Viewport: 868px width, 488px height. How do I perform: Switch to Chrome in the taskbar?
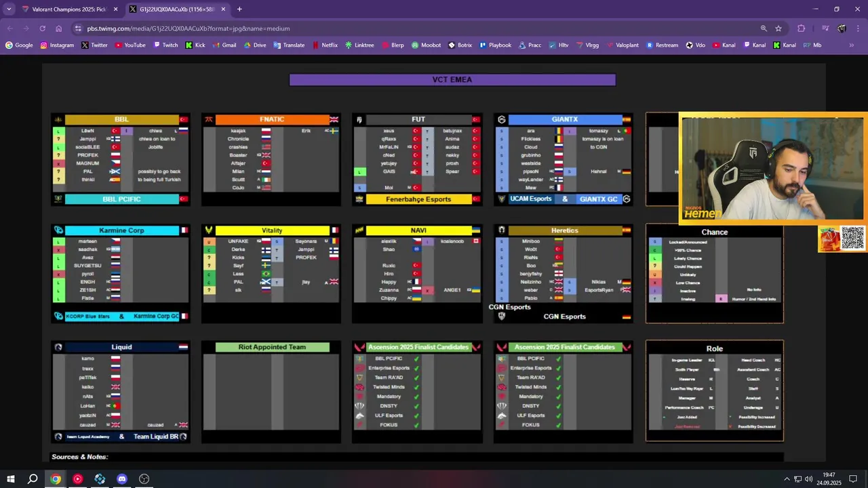[56, 479]
